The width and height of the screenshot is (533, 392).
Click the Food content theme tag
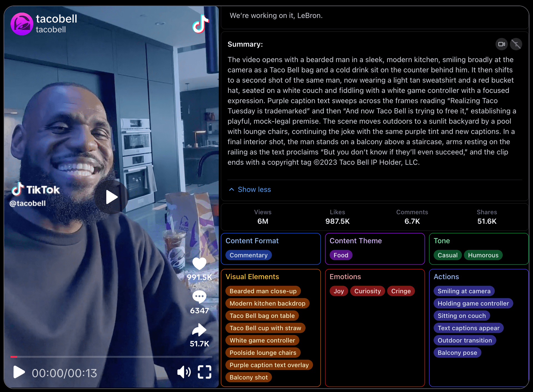pyautogui.click(x=341, y=255)
